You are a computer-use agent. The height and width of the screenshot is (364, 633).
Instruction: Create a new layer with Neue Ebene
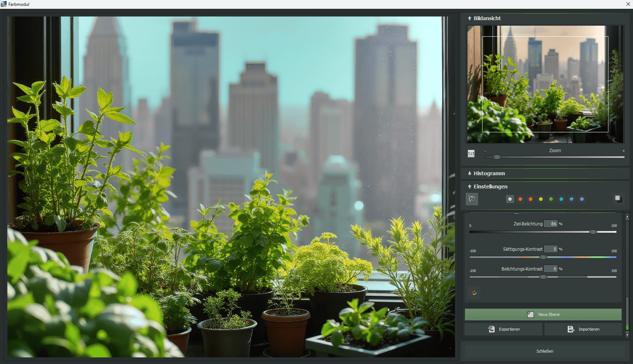tap(543, 315)
